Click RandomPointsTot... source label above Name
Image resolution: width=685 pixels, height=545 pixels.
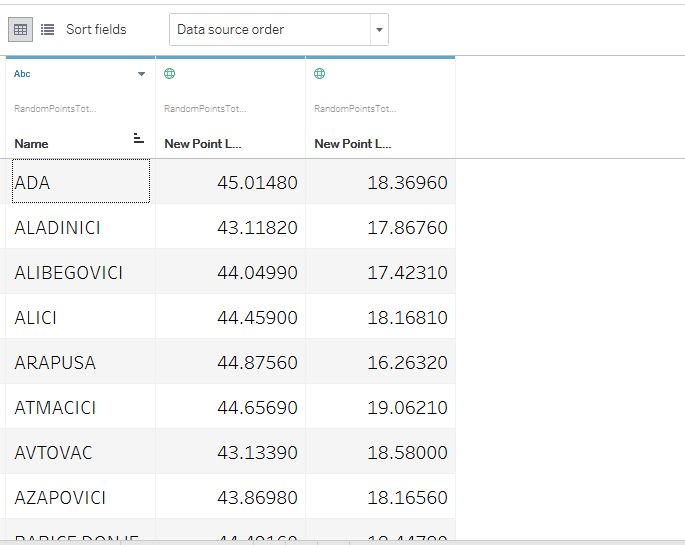pyautogui.click(x=55, y=109)
